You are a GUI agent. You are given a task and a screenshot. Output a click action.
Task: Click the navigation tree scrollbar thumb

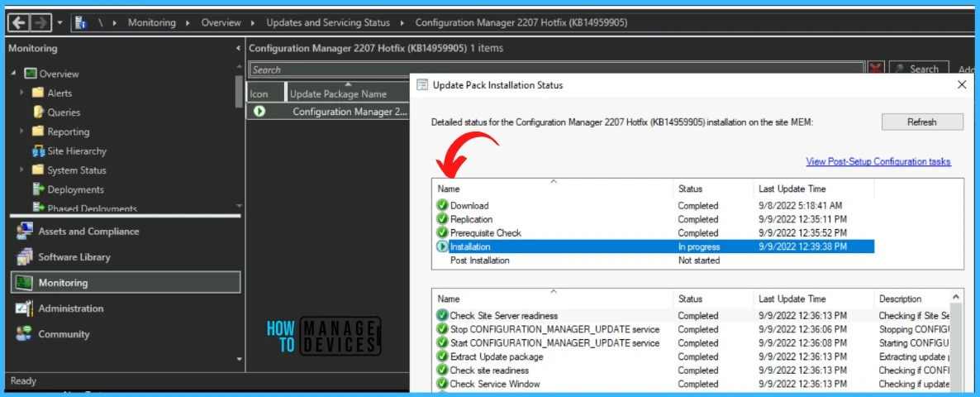238,92
